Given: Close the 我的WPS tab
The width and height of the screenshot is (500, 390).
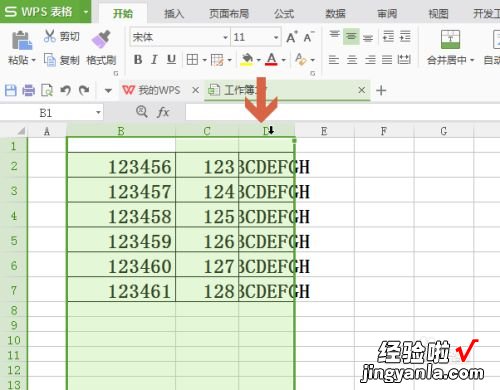Looking at the screenshot, I should [x=196, y=90].
